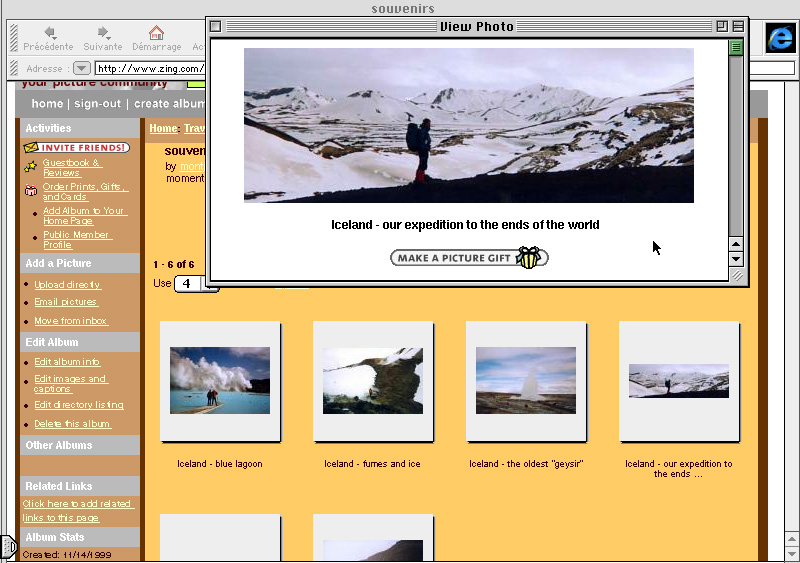
Task: Click the Invite Friends envelope button
Action: (x=77, y=148)
